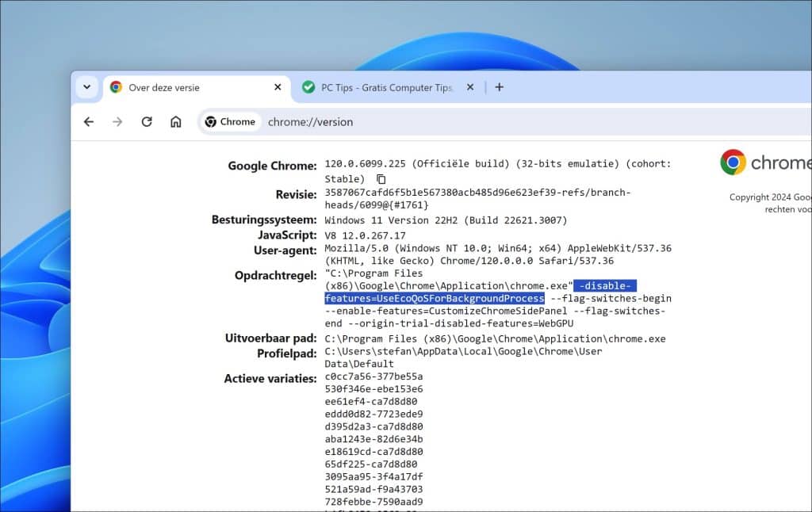This screenshot has width=812, height=512.
Task: Click variation d395d2a3-ca7d8d80
Action: pos(373,426)
